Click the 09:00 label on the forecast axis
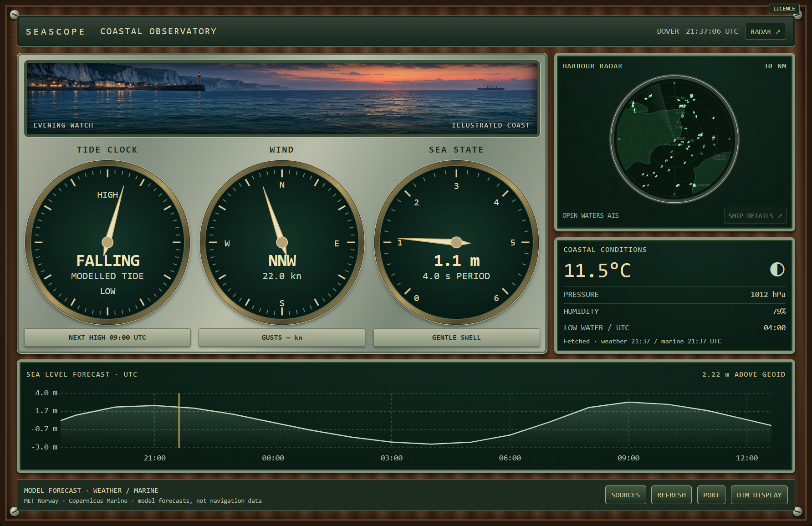Viewport: 812px width, 526px height. [628, 458]
